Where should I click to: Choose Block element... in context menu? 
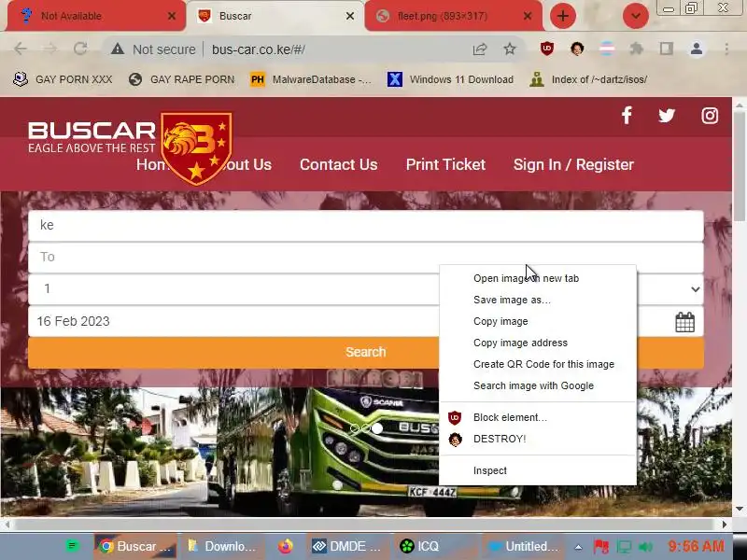click(538, 417)
